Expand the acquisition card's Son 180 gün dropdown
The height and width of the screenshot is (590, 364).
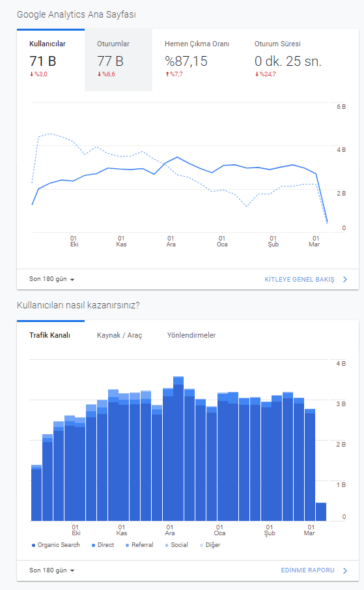click(x=52, y=570)
